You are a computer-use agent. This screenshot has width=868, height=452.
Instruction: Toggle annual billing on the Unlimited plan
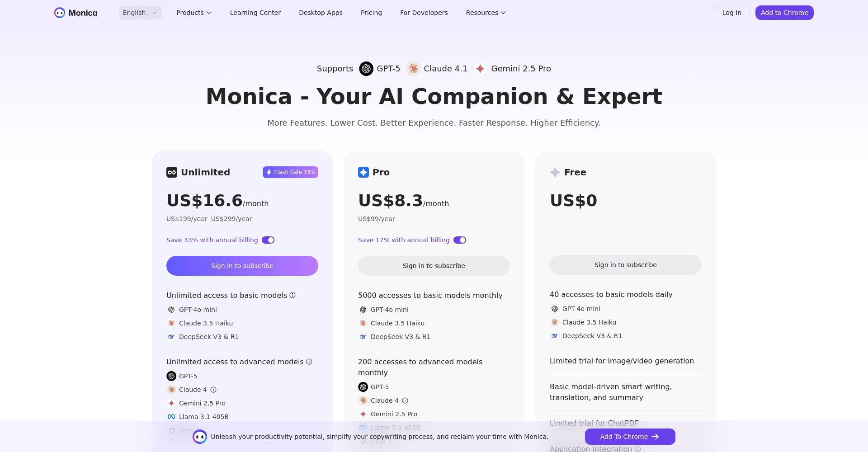(268, 240)
